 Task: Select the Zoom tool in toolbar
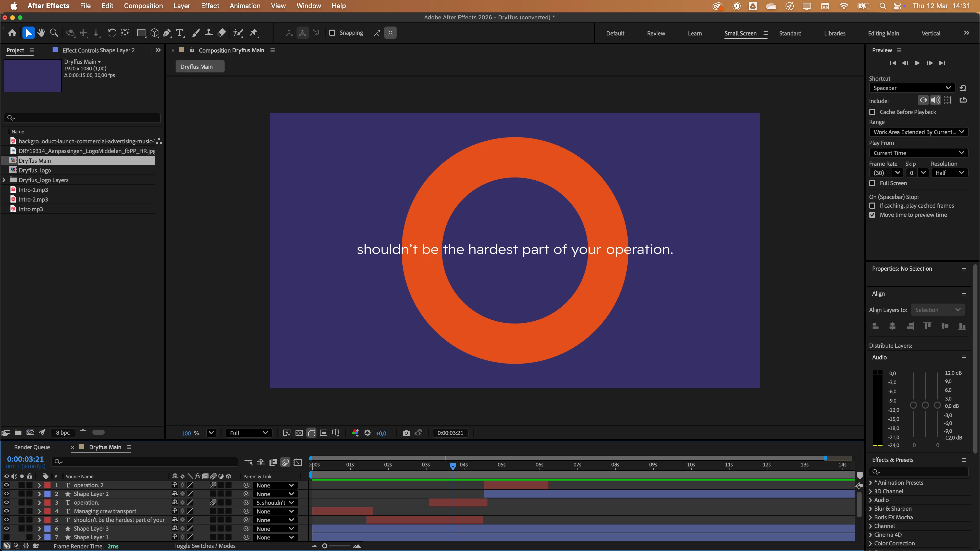coord(54,33)
